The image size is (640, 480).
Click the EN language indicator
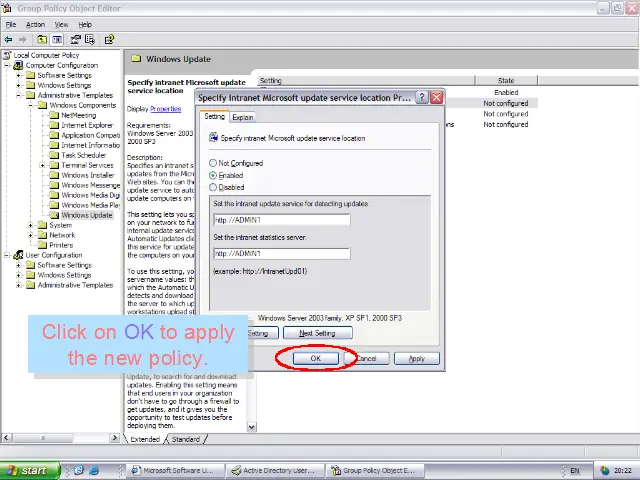coord(575,471)
